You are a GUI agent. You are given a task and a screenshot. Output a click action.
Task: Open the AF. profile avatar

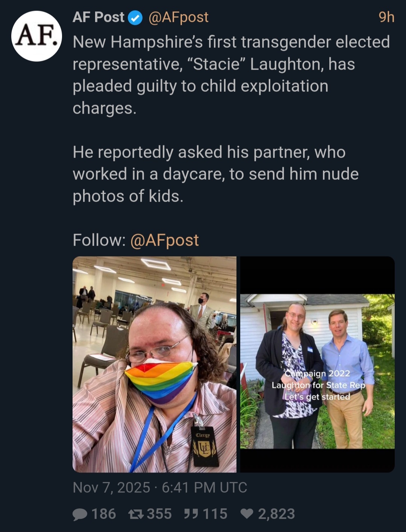pyautogui.click(x=36, y=36)
